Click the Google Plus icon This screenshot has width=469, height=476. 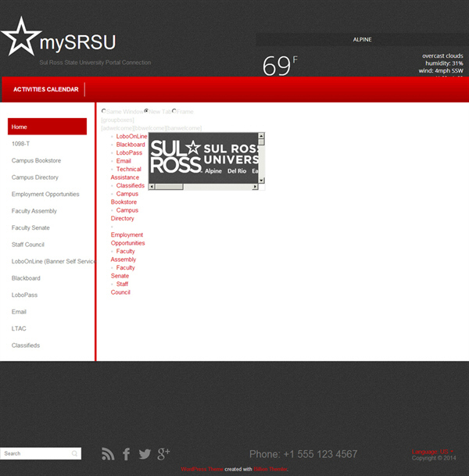163,454
